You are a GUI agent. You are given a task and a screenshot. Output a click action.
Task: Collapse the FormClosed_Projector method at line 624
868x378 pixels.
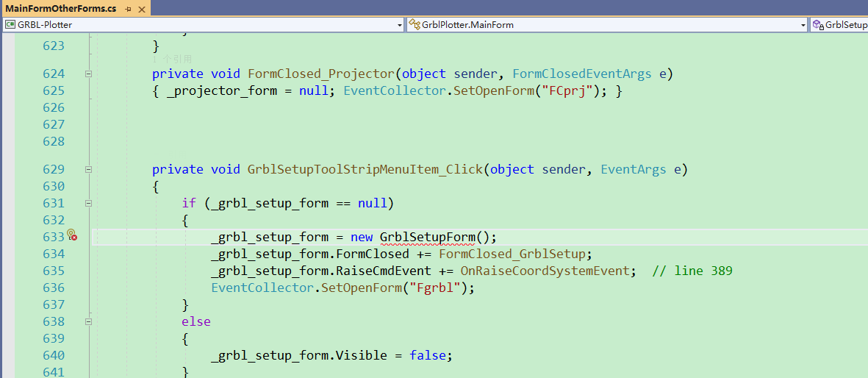(88, 74)
